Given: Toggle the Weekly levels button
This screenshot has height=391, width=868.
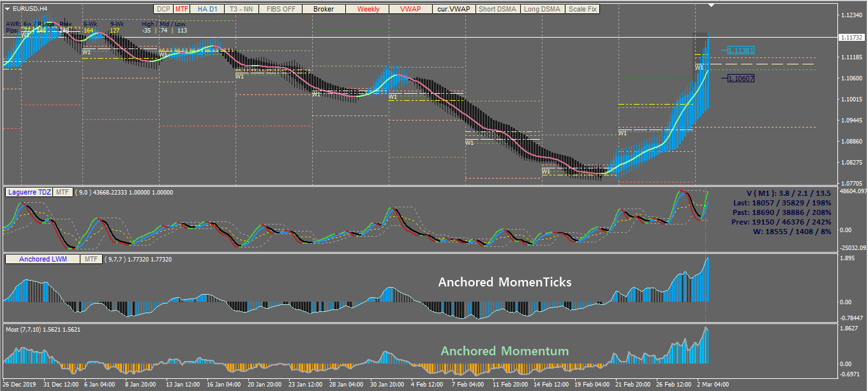Looking at the screenshot, I should point(368,9).
